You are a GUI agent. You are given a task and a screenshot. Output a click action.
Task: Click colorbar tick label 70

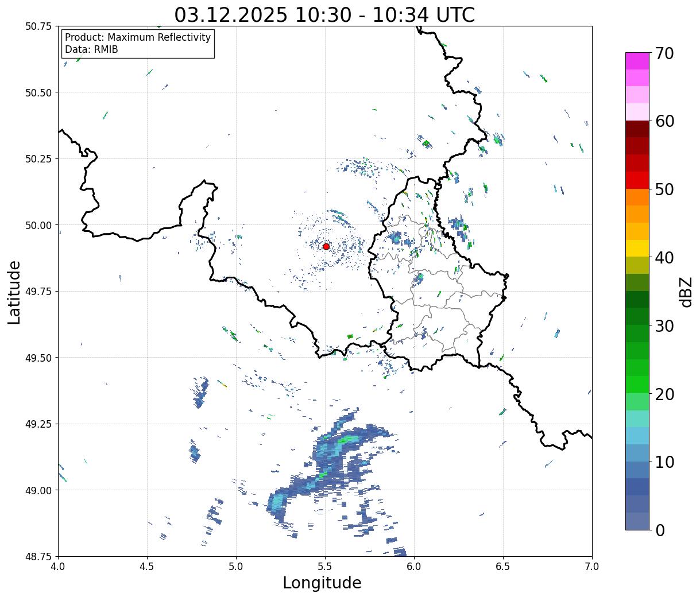[x=664, y=53]
